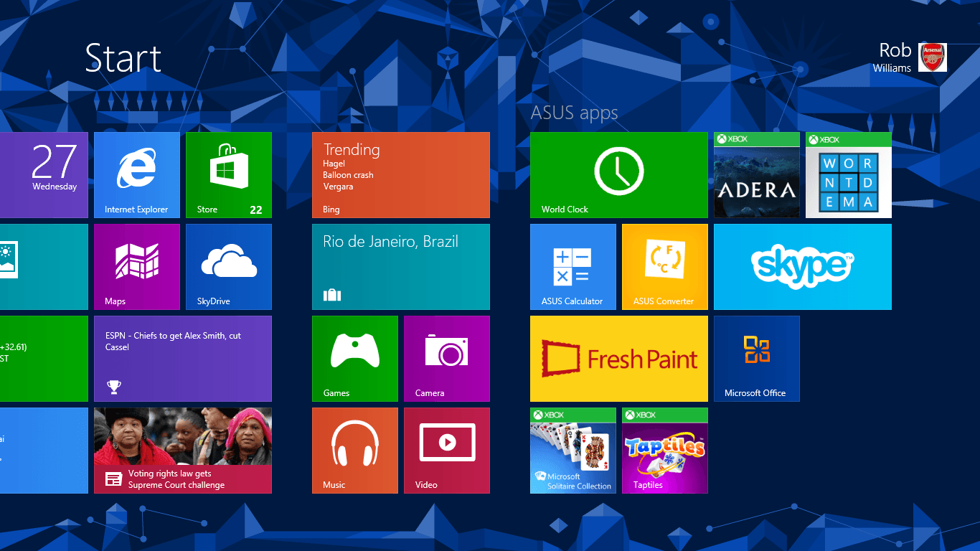The image size is (980, 551).
Task: Click the Vergara trending topic
Action: point(338,187)
